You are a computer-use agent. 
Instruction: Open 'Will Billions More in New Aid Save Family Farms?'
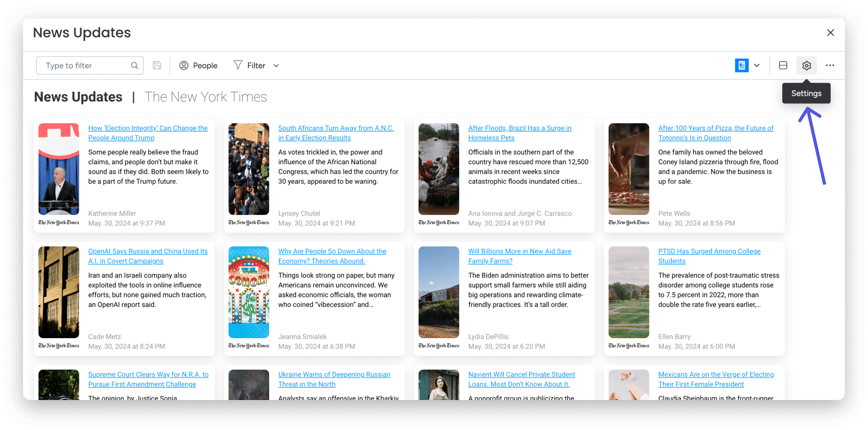(520, 256)
